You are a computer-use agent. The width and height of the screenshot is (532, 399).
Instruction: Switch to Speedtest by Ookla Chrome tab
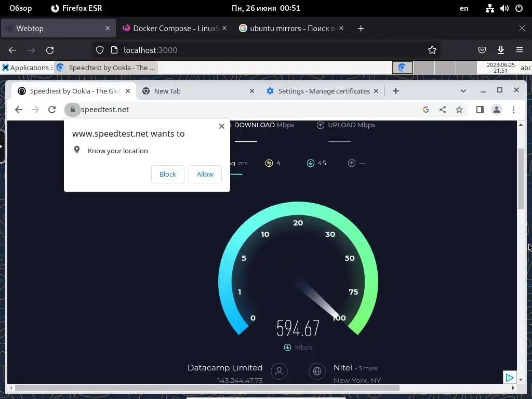[74, 91]
